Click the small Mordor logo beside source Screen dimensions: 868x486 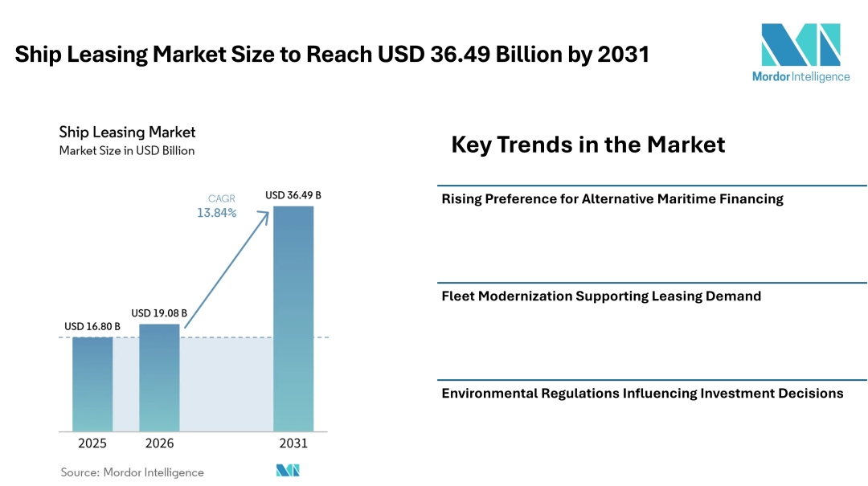(x=288, y=471)
